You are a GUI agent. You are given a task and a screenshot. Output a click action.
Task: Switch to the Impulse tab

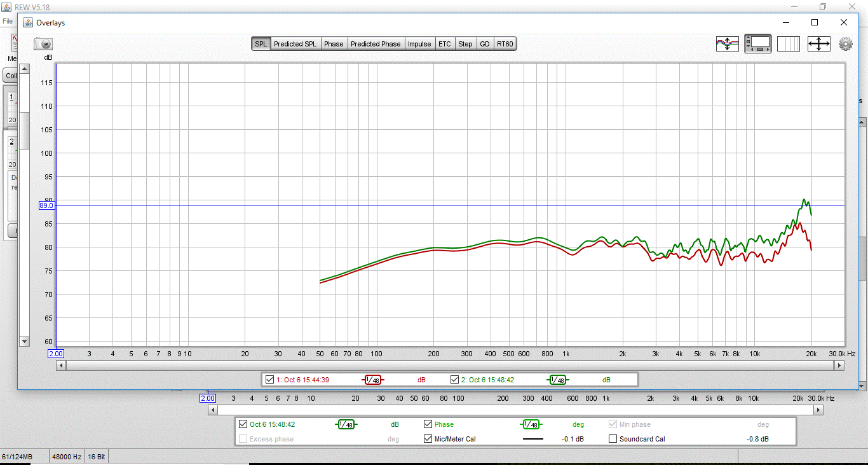pos(419,44)
